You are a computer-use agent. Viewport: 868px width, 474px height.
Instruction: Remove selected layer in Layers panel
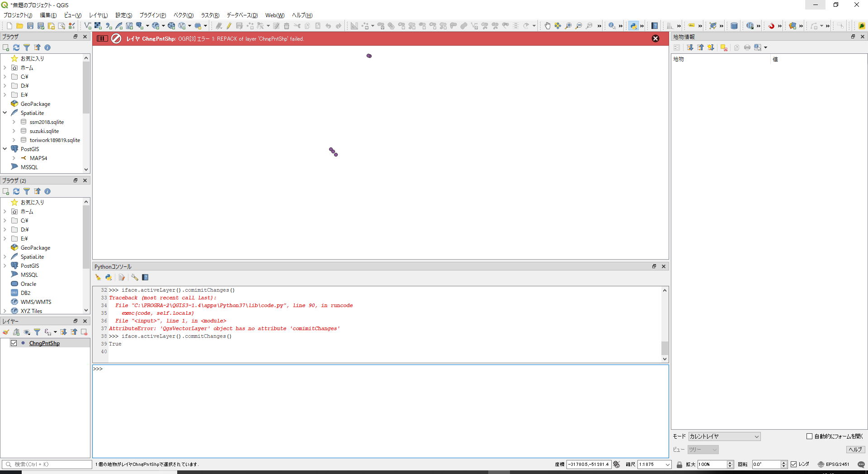pyautogui.click(x=84, y=332)
